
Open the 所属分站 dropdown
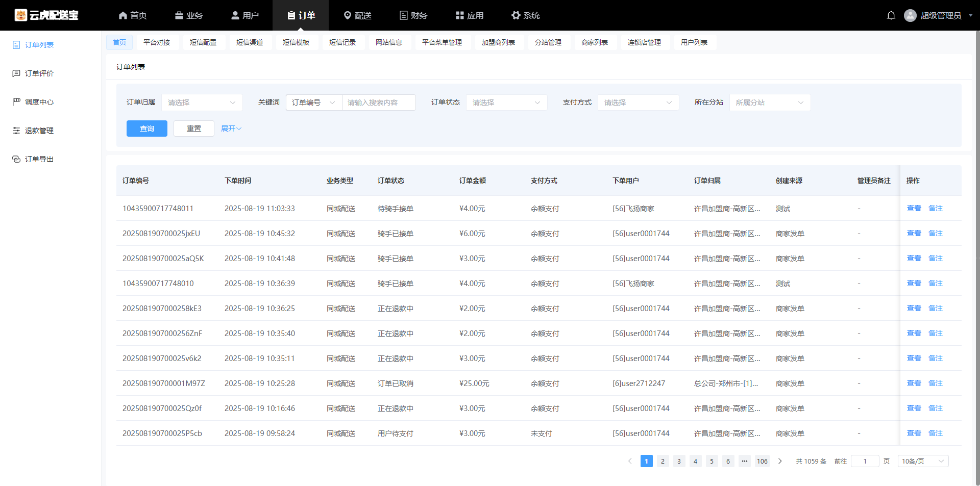(770, 103)
